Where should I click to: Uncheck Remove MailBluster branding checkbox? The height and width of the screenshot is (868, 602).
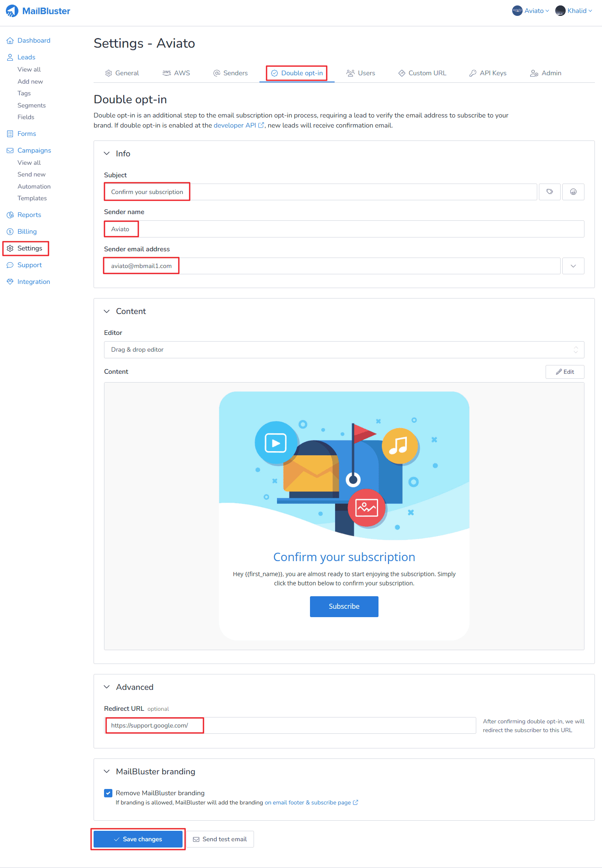point(108,793)
